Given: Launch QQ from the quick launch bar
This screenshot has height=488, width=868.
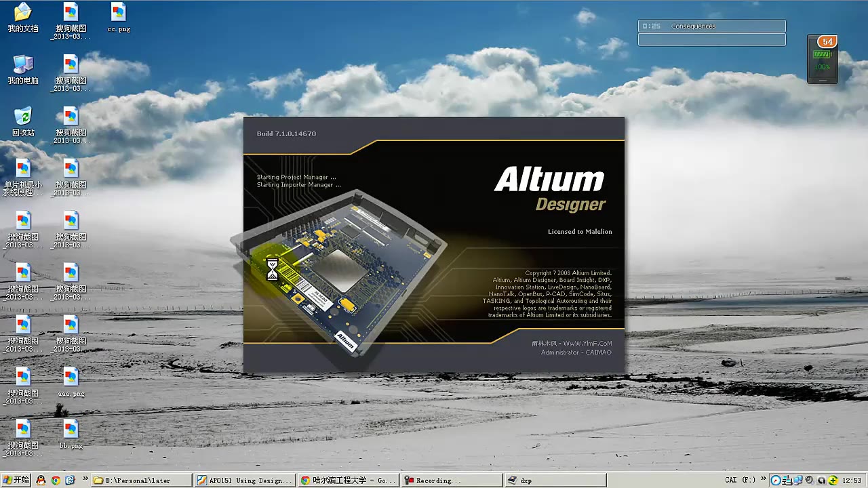Looking at the screenshot, I should [x=41, y=480].
